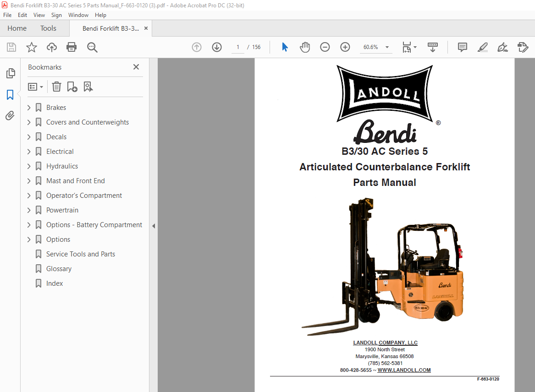Click the Save file icon
Image resolution: width=535 pixels, height=392 pixels.
click(x=11, y=47)
